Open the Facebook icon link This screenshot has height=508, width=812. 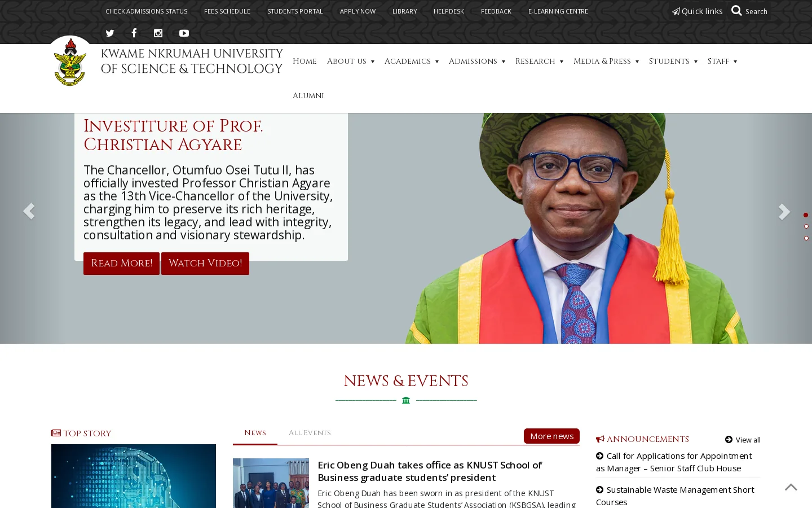(134, 33)
